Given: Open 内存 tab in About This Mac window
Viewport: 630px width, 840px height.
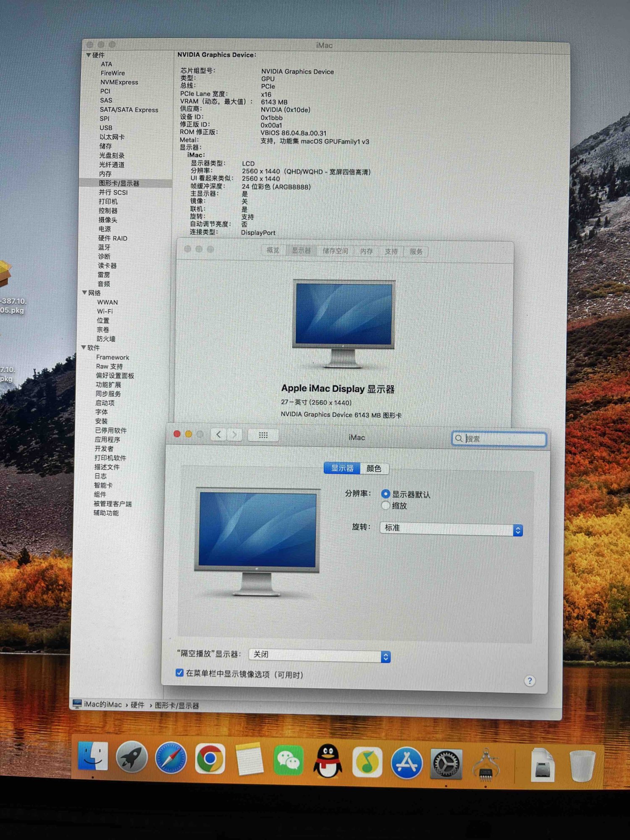Looking at the screenshot, I should (367, 251).
